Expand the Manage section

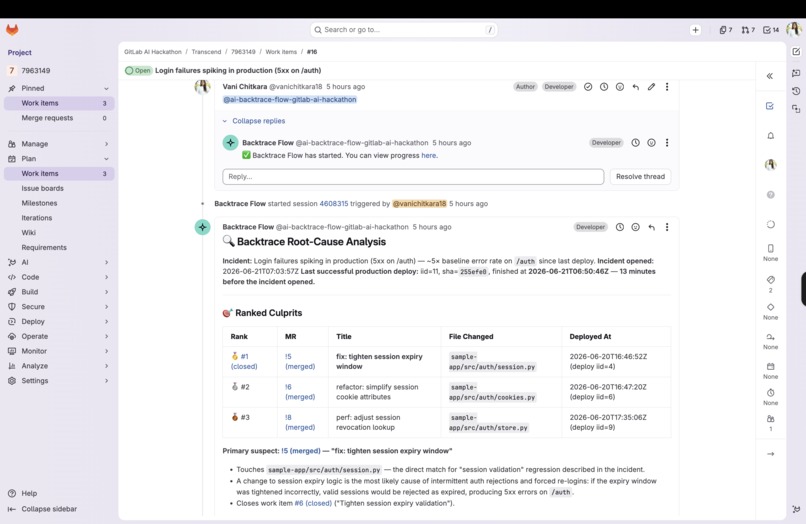click(59, 144)
